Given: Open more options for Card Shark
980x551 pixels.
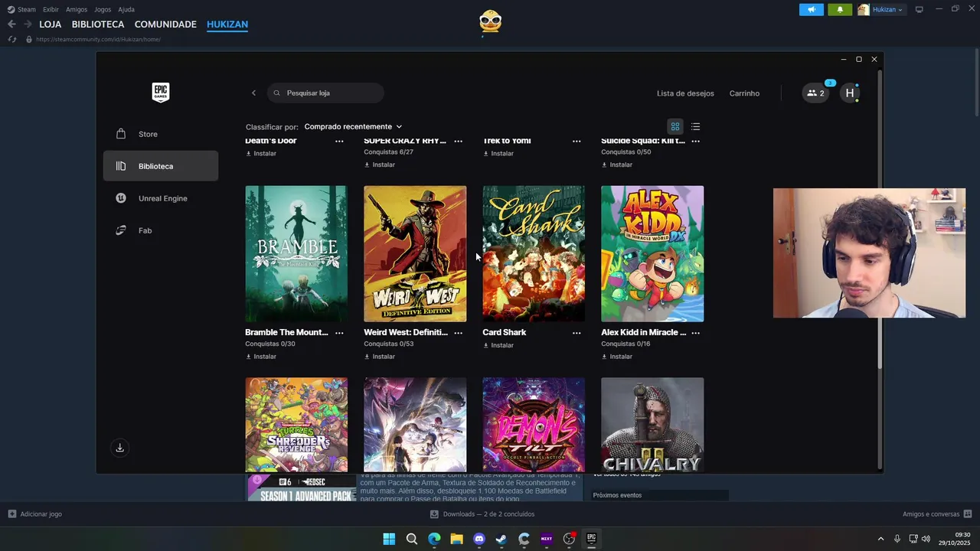Looking at the screenshot, I should pos(577,333).
